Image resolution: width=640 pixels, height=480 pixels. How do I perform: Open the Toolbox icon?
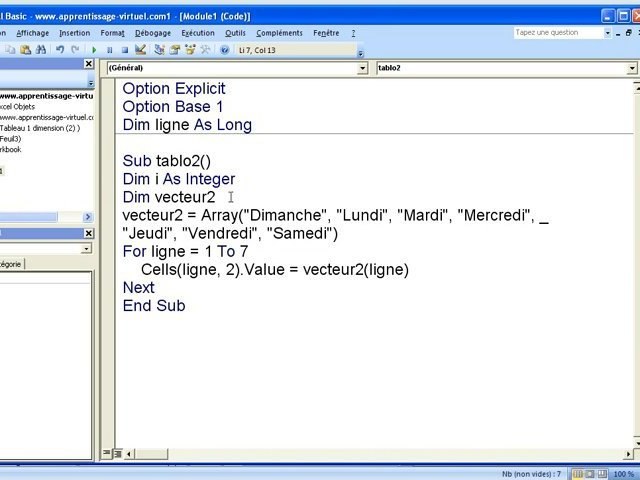pos(205,50)
